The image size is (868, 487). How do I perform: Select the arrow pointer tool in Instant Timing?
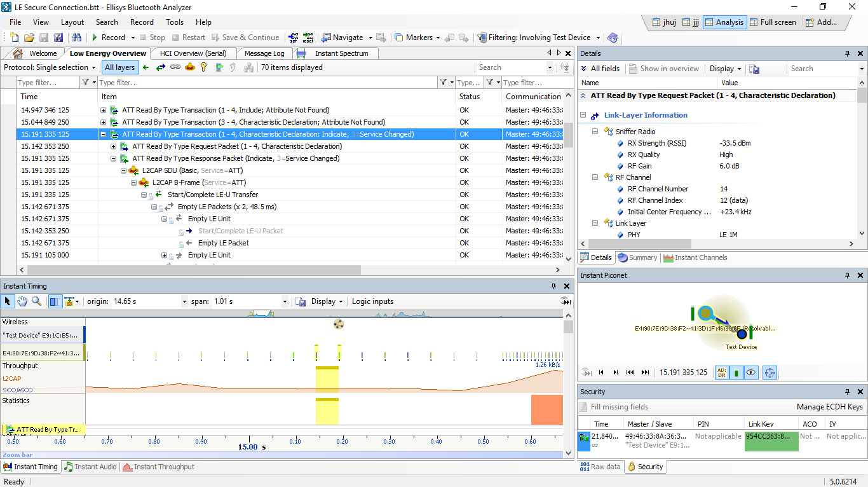pos(8,301)
